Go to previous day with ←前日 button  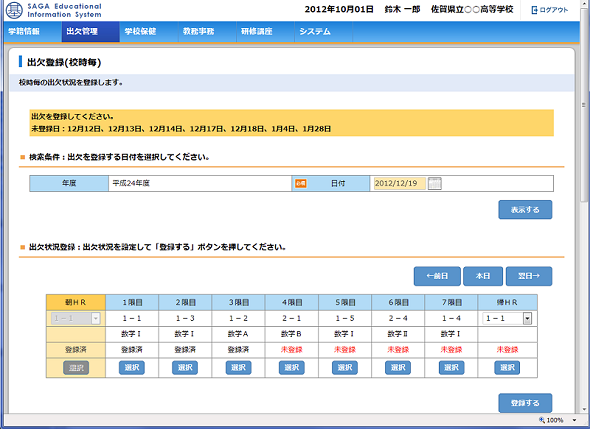(x=437, y=276)
